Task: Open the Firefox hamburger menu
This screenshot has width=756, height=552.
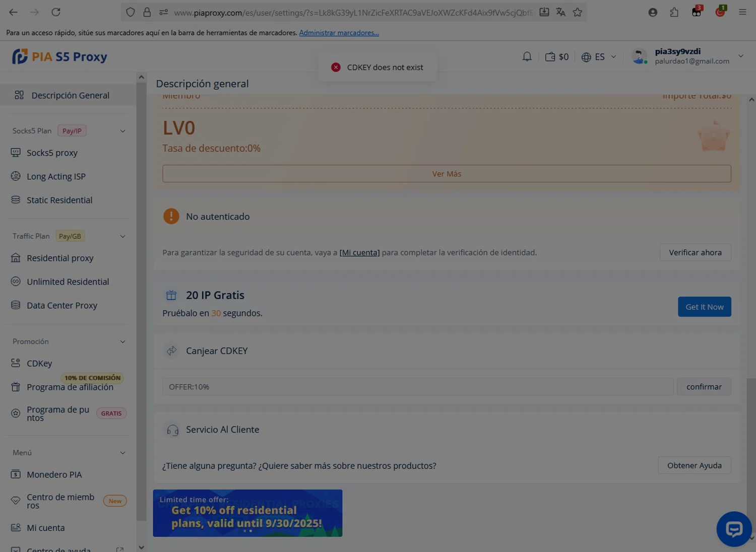Action: point(742,12)
